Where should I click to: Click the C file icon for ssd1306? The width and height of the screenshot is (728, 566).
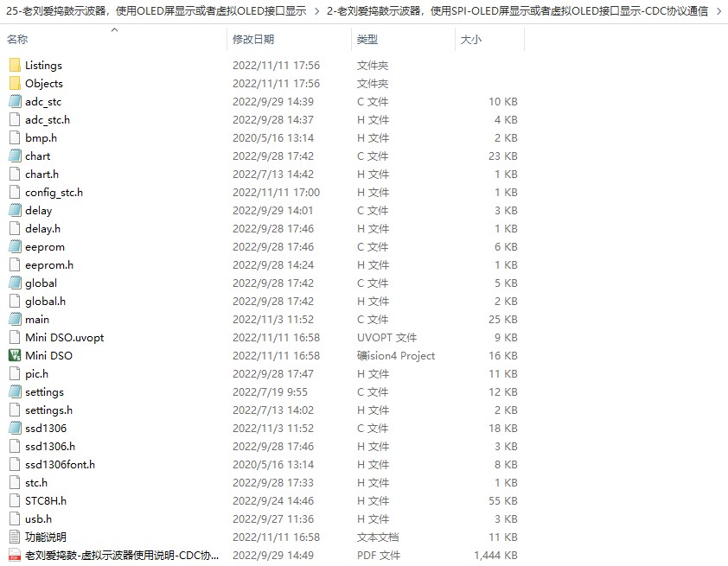(14, 428)
